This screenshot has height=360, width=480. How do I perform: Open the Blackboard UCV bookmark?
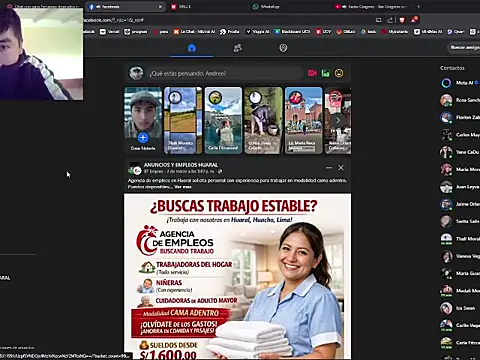pos(292,32)
